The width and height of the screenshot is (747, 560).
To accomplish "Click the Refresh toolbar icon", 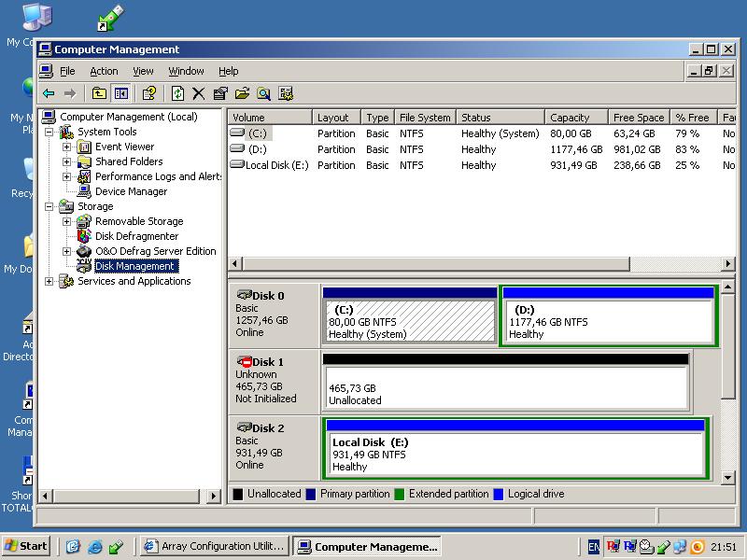I will [x=177, y=93].
